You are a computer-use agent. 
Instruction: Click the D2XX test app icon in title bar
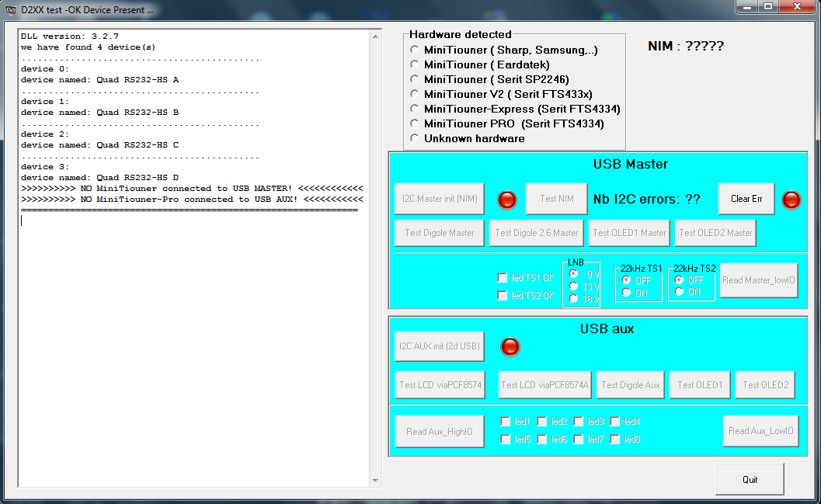click(10, 9)
